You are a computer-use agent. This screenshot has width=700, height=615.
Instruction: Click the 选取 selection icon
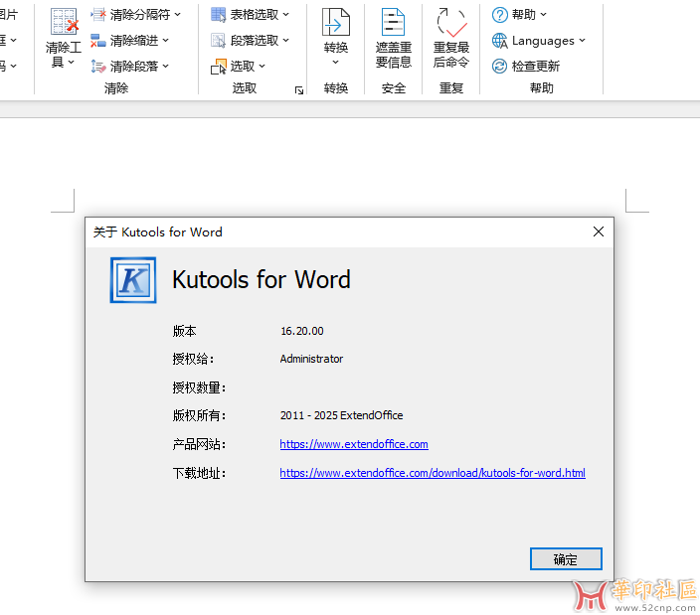tap(219, 67)
